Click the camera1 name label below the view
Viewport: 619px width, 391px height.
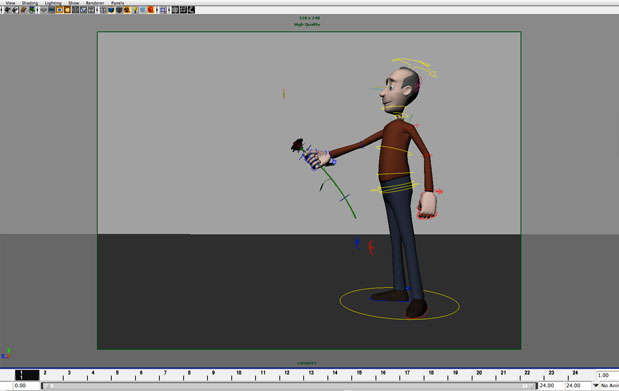click(x=307, y=363)
